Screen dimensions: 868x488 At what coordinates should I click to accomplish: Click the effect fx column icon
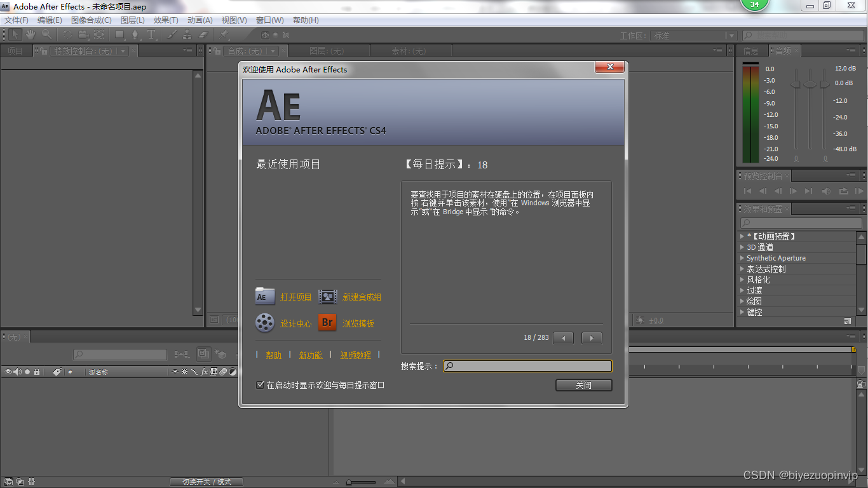[x=205, y=372]
